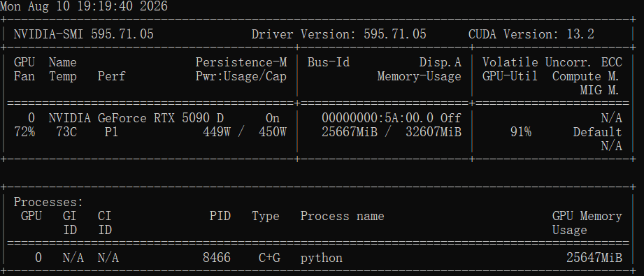Click the process memory usage '25647MiB'
644x276 pixels.
594,258
